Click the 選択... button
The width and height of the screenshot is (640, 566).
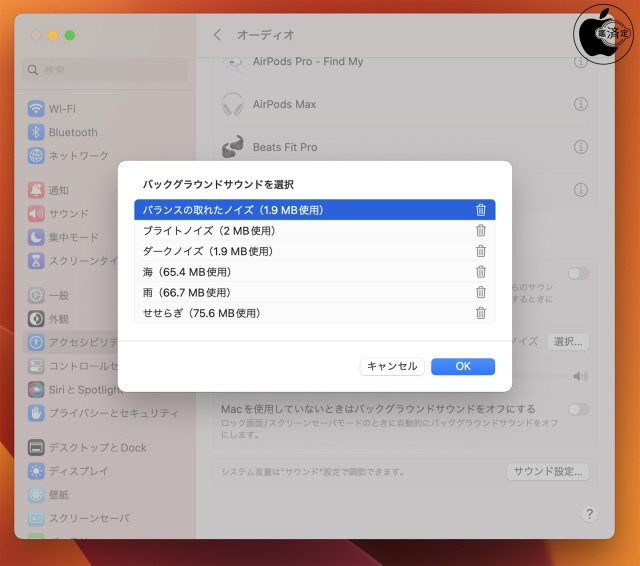568,342
